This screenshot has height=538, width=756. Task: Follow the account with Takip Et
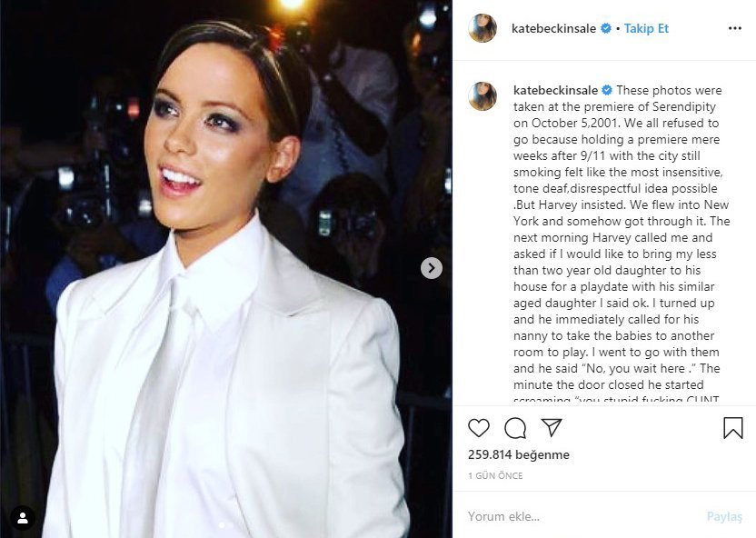646,28
